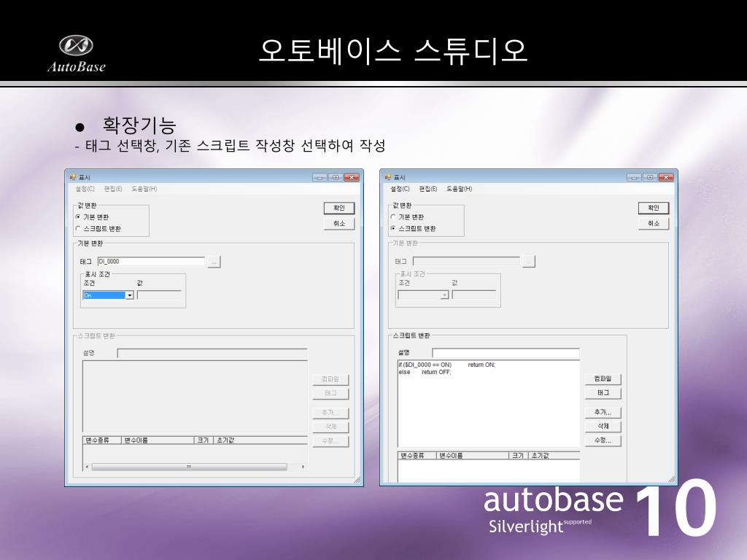
Task: Minimize the right 표시 window
Action: point(634,177)
